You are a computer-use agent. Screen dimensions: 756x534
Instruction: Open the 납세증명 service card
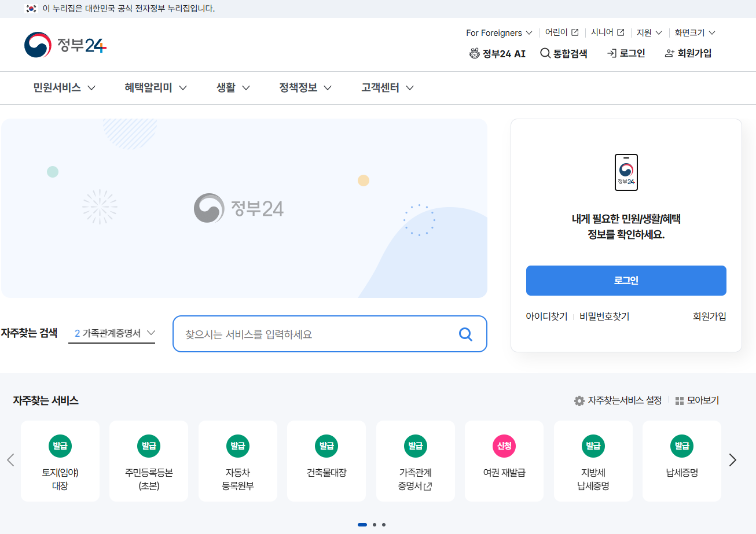point(682,461)
